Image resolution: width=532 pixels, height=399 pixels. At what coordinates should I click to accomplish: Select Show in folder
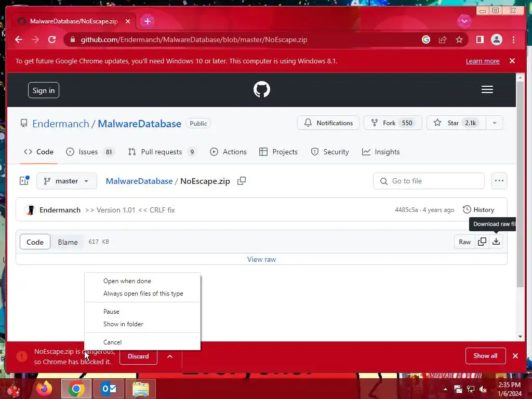[x=142, y=324]
